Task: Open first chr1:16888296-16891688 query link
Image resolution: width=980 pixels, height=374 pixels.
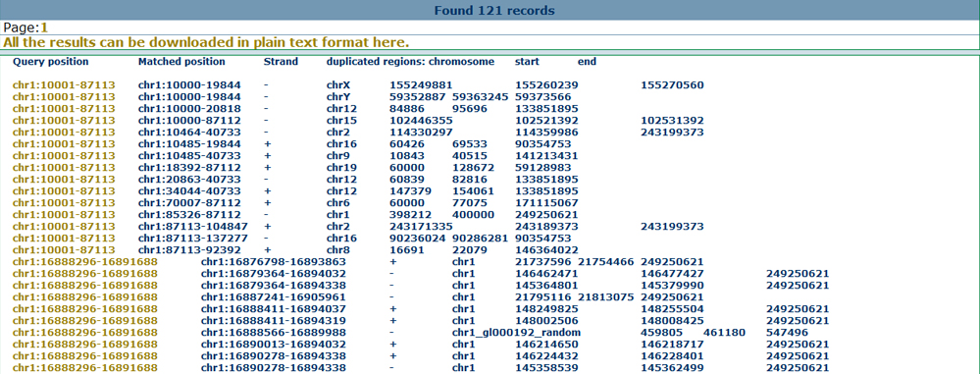Action: click(x=85, y=261)
